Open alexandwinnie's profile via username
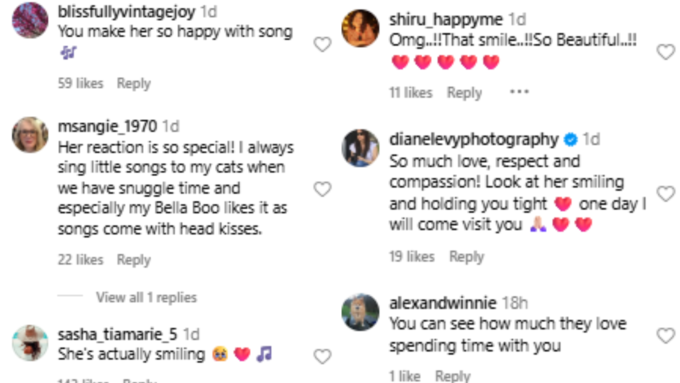 (x=442, y=303)
